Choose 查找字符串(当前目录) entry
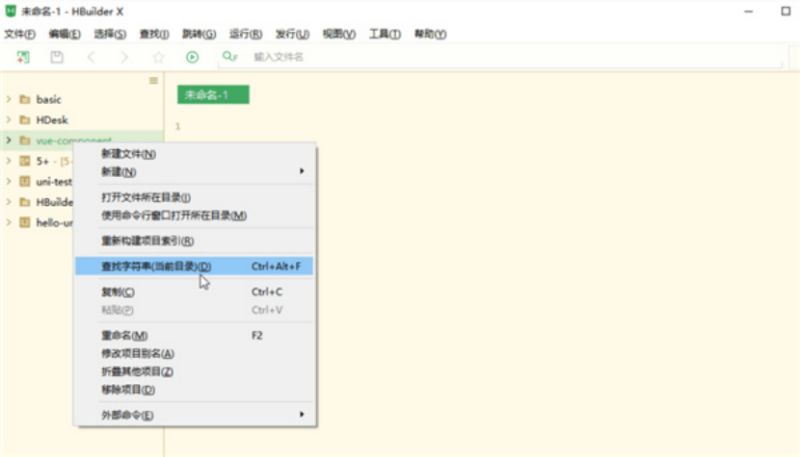Viewport: 800px width, 457px height. pos(194,266)
